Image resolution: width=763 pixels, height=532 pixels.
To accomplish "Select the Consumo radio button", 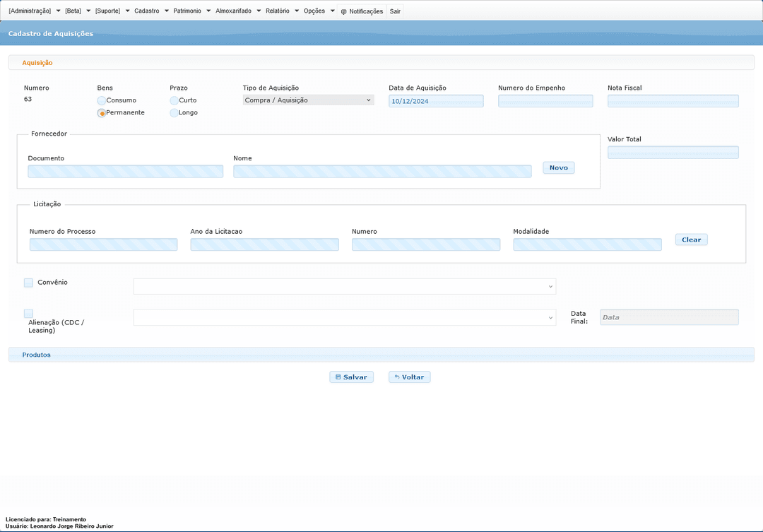I will [101, 101].
